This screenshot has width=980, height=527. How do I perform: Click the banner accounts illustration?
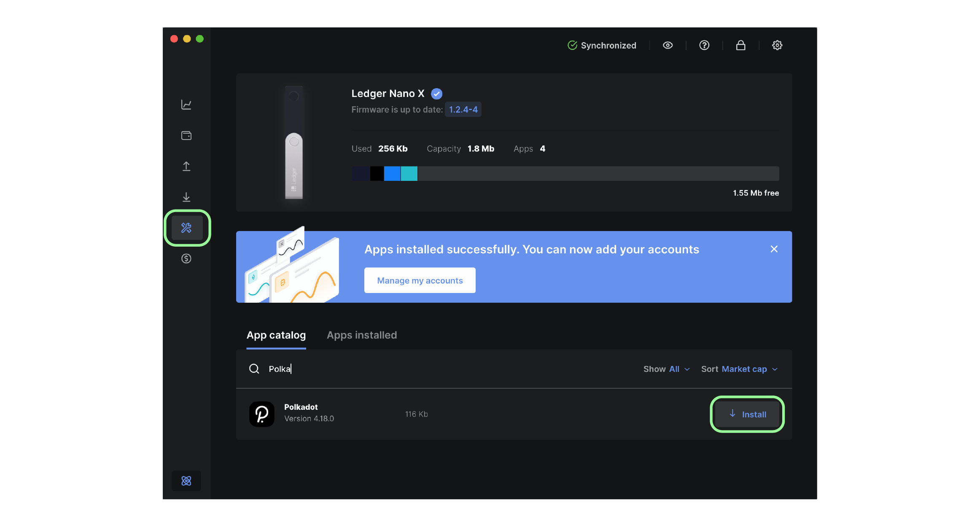pyautogui.click(x=292, y=265)
